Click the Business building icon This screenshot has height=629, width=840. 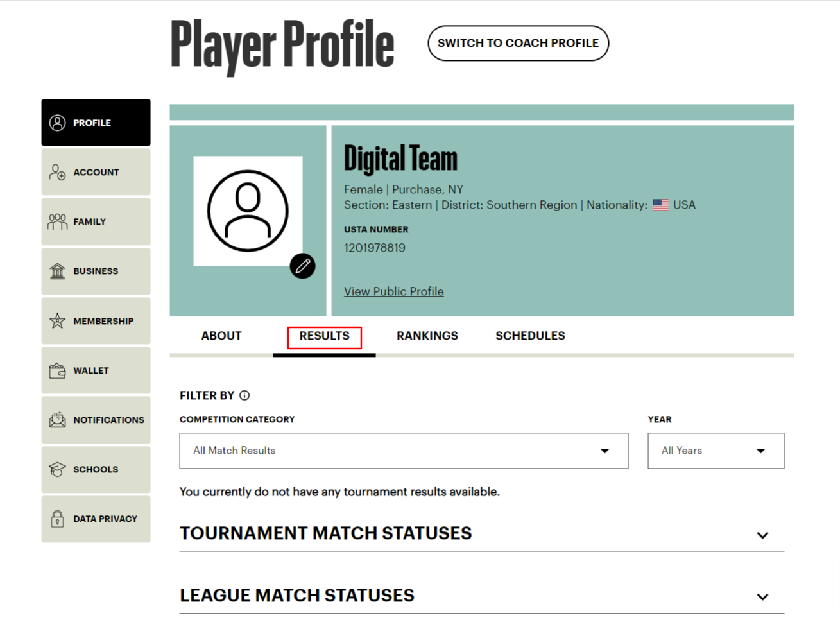click(x=57, y=271)
